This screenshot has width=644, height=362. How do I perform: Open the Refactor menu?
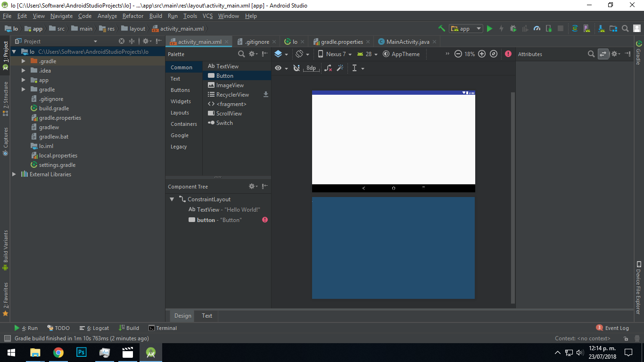pos(133,16)
